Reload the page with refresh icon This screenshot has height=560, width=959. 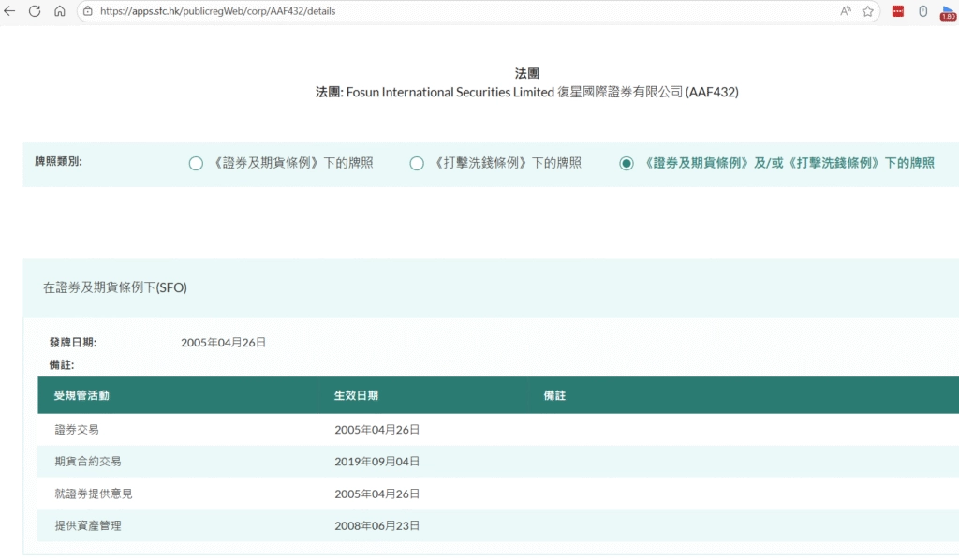(35, 11)
